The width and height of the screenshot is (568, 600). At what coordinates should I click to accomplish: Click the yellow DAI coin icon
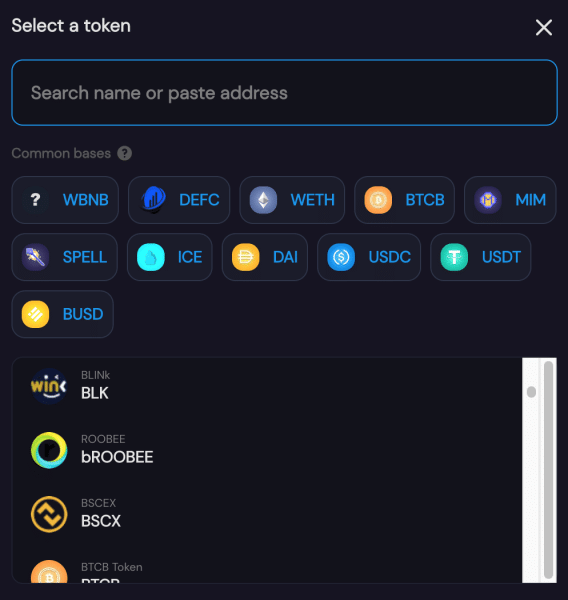click(x=246, y=257)
